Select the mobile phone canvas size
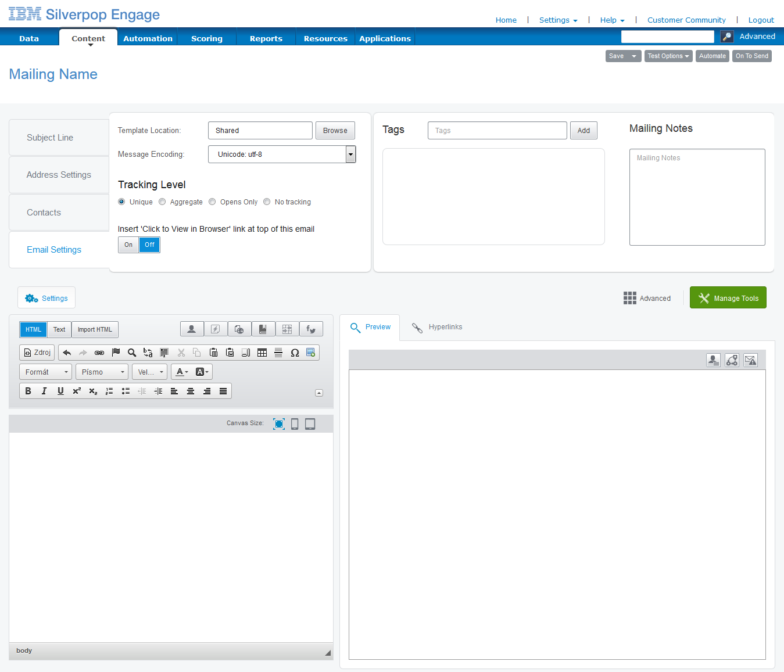 click(x=295, y=424)
